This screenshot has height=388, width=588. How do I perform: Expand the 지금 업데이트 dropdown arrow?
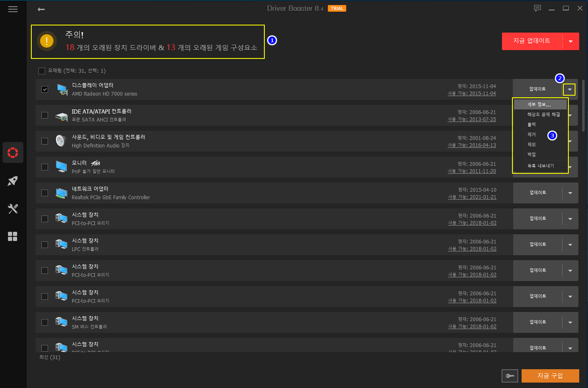(571, 41)
